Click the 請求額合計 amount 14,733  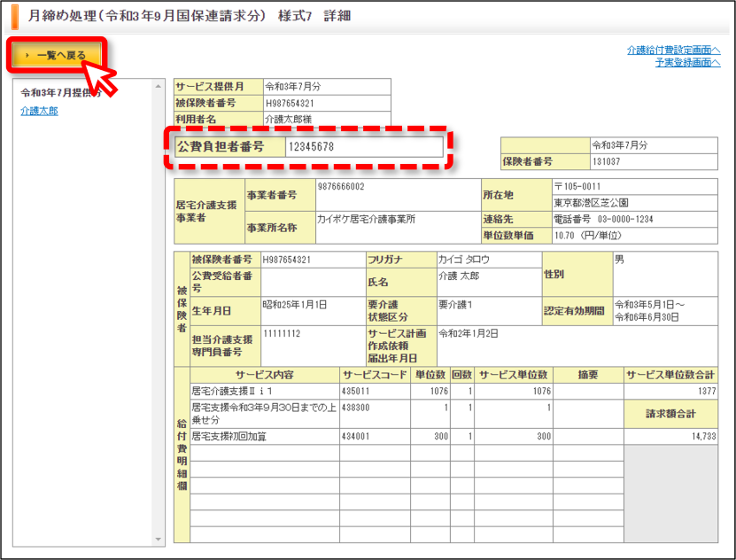(670, 437)
